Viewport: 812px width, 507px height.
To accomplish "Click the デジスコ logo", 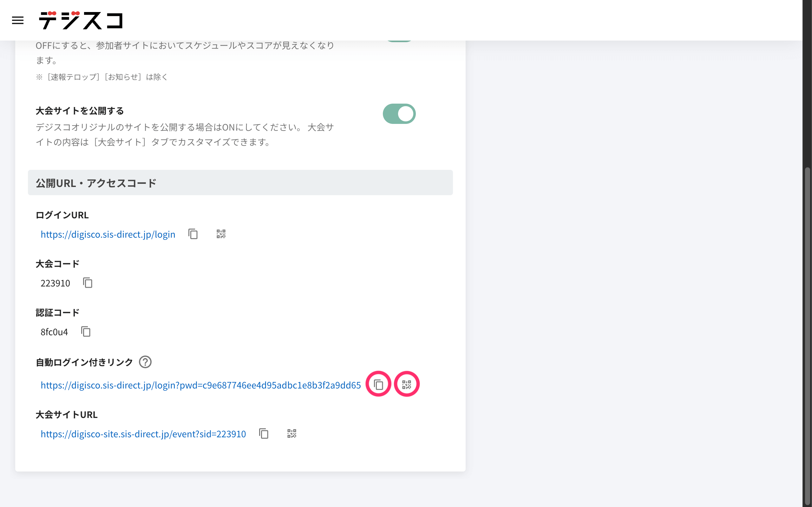I will pyautogui.click(x=81, y=21).
